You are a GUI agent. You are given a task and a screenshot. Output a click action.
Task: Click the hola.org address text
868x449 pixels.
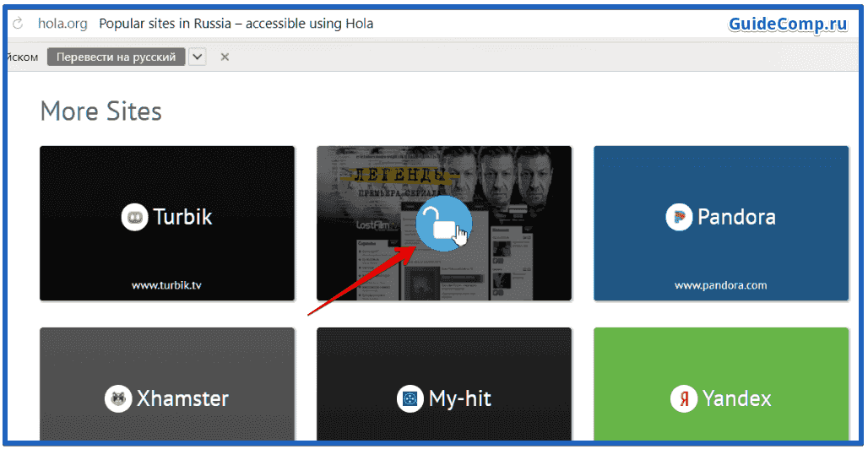point(62,24)
